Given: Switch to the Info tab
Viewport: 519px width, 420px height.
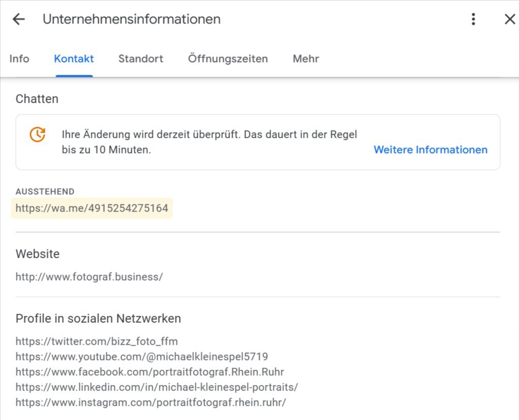Looking at the screenshot, I should 19,58.
